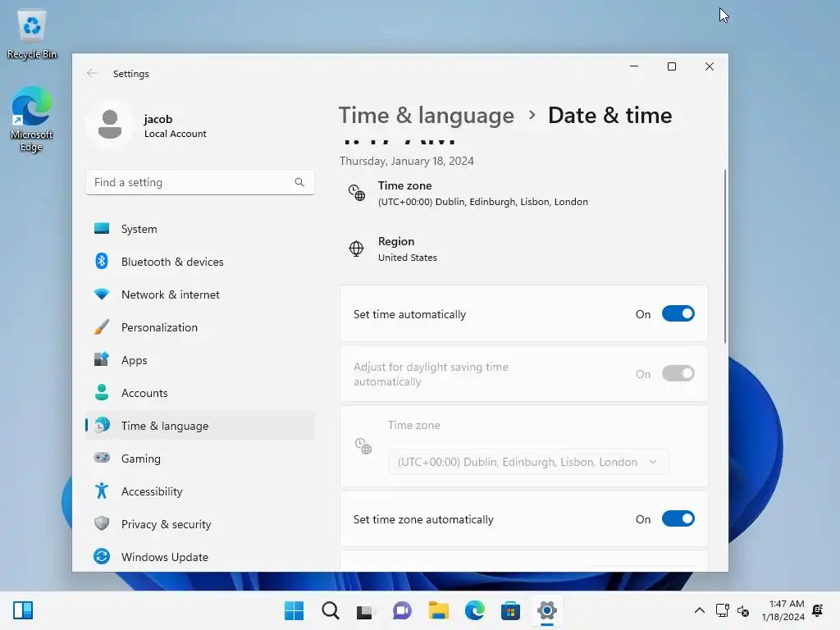The height and width of the screenshot is (630, 840).
Task: Open Accounts settings category
Action: pyautogui.click(x=200, y=393)
